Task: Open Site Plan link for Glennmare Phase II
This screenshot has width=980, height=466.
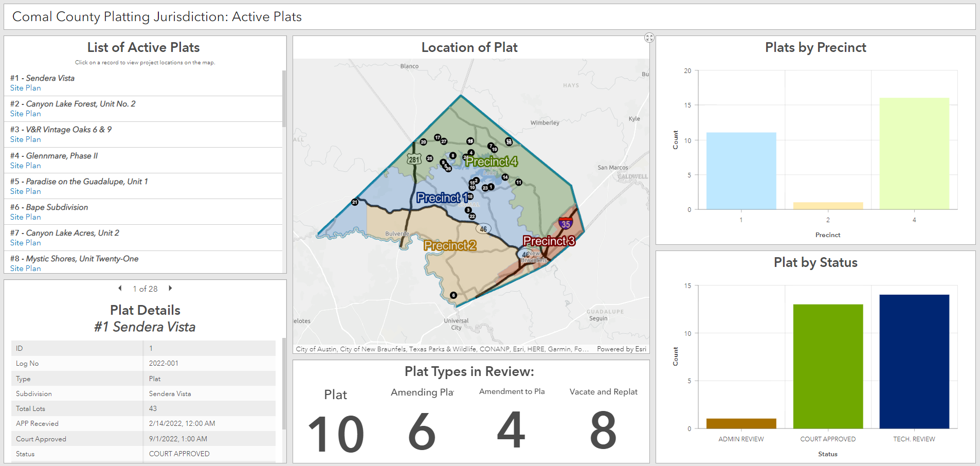Action: tap(25, 166)
